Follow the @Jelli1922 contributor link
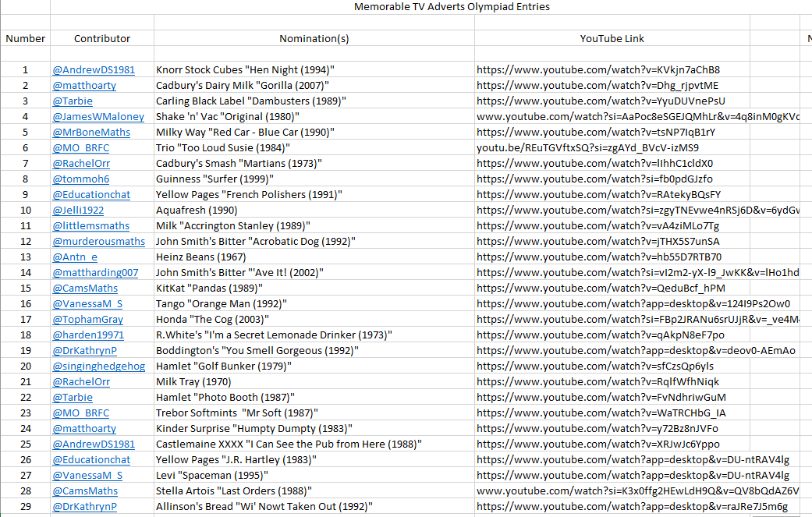 (78, 210)
